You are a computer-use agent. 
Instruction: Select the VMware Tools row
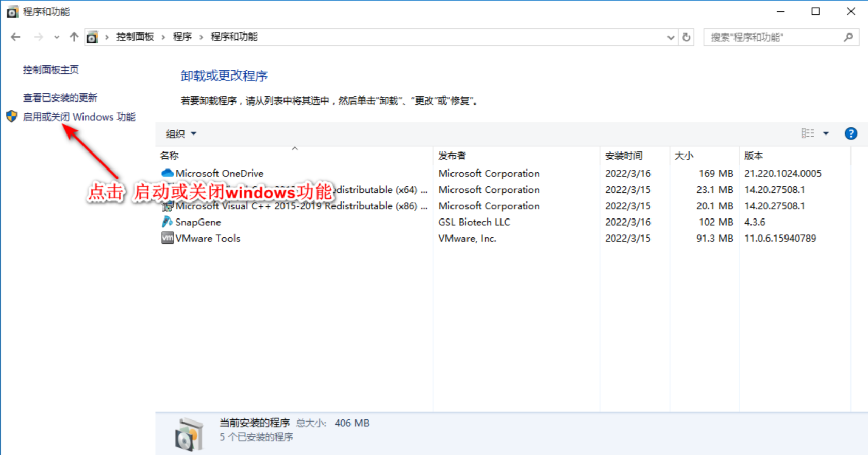click(x=503, y=239)
